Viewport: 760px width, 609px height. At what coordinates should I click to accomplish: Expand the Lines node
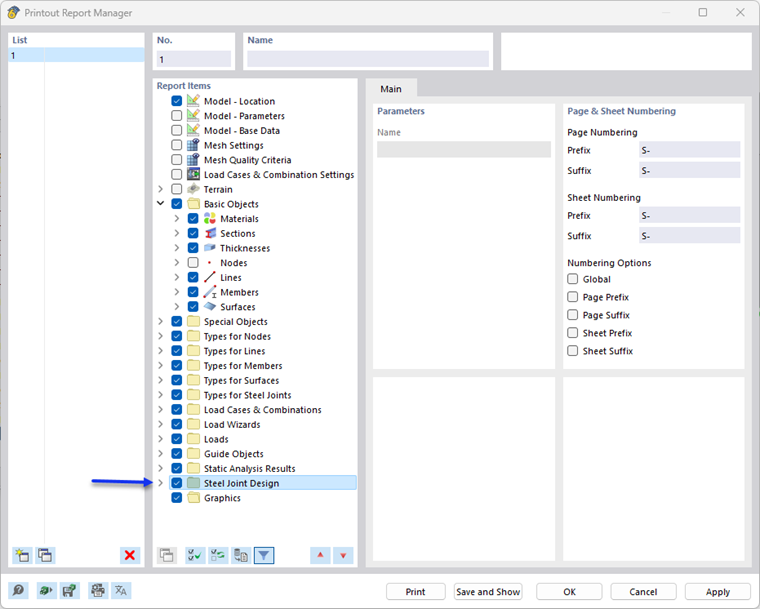coord(177,277)
